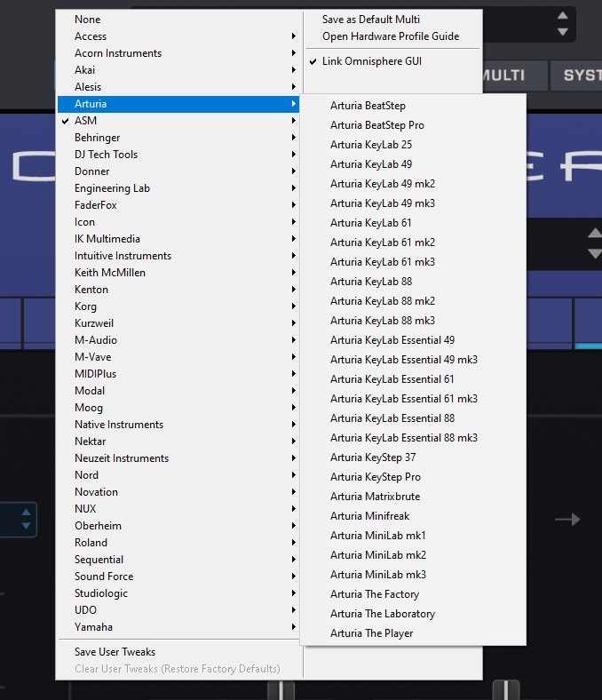
Task: Select Arturia Minifreak profile
Action: [x=413, y=516]
